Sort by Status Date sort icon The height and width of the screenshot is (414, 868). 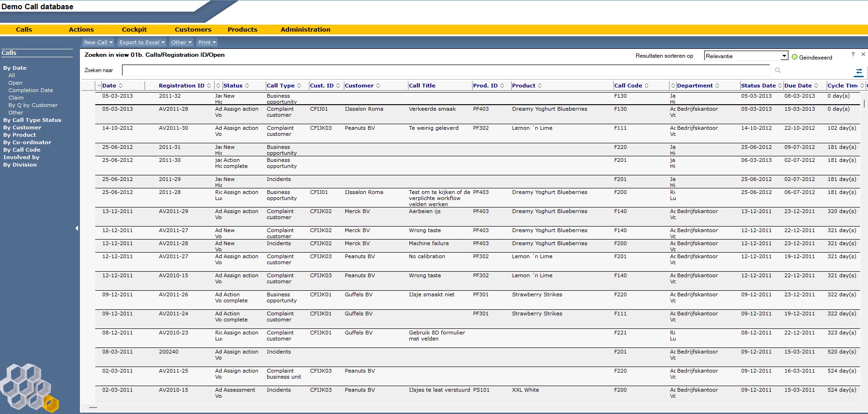pos(780,86)
